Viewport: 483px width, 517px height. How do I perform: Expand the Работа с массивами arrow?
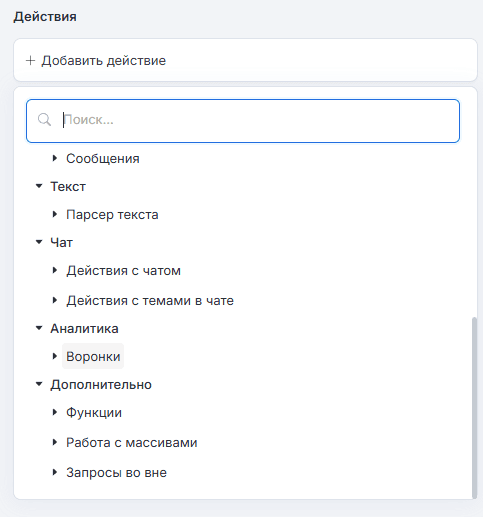[55, 442]
